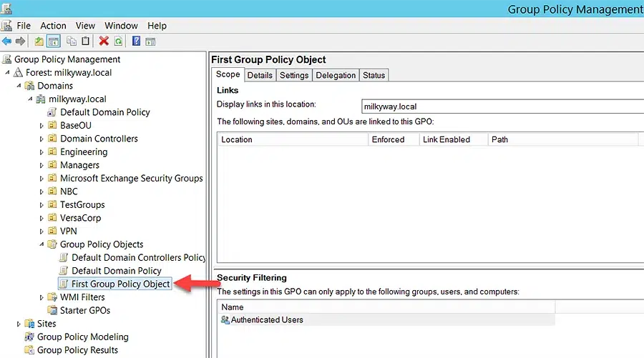Viewport: 644px width, 358px height.
Task: Click the Copy toolbar icon
Action: (x=72, y=41)
